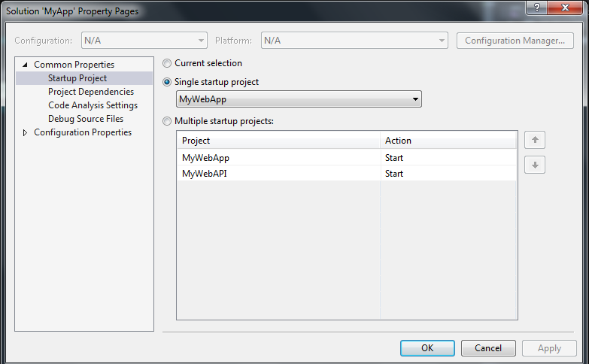Select Startup Project in the tree
589x364 pixels.
tap(77, 78)
